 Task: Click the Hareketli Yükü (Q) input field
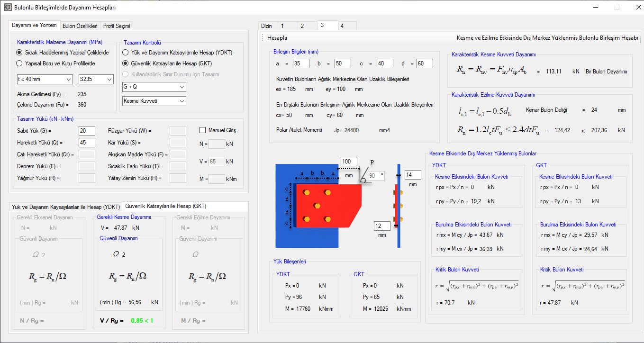[87, 142]
